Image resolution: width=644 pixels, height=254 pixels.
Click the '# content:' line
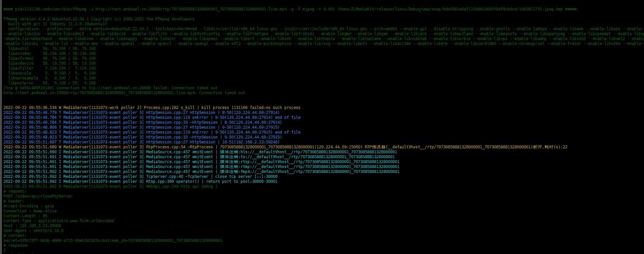tap(15, 236)
